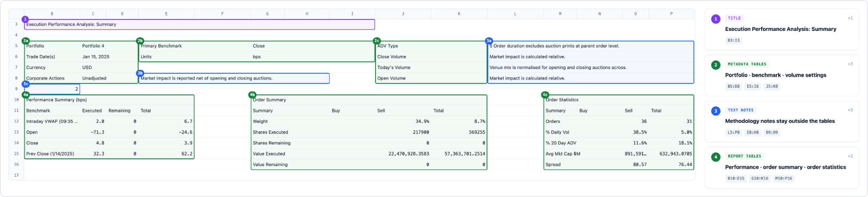
Task: Click the "632,943.0705" cell
Action: tap(671, 154)
